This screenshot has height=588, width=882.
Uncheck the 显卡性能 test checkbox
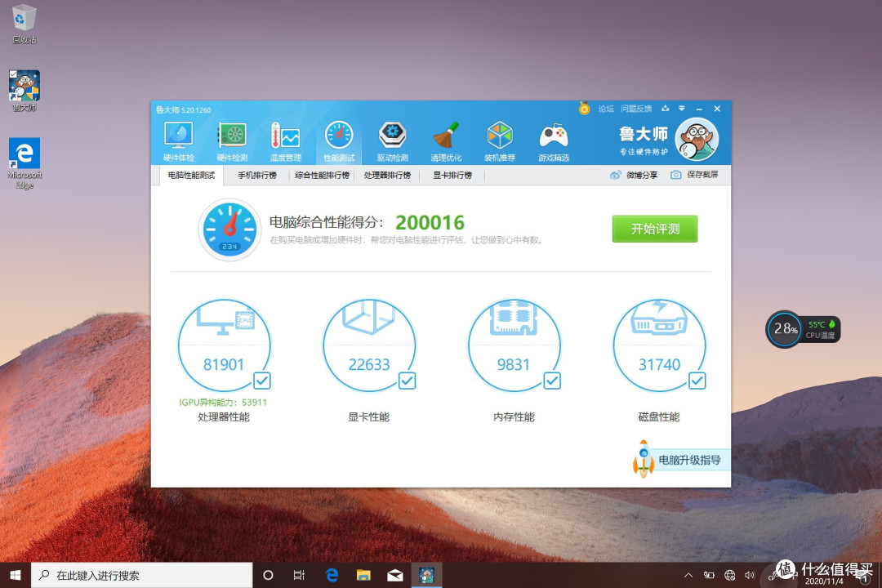point(408,381)
